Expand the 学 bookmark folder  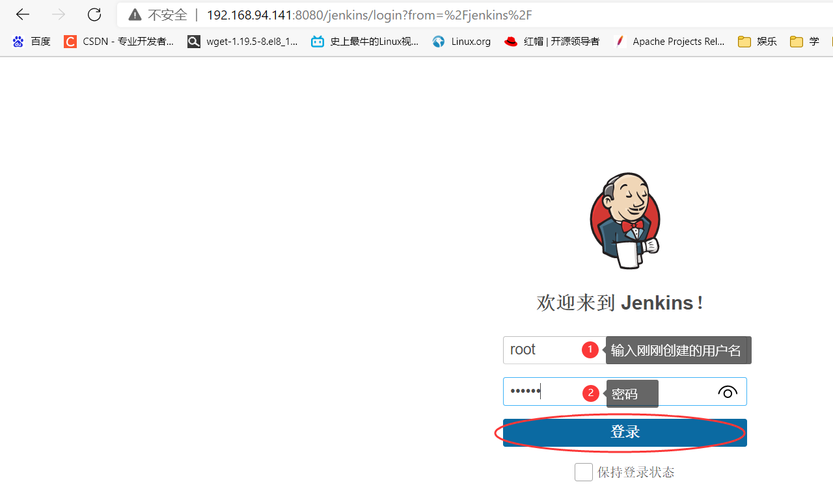(805, 42)
